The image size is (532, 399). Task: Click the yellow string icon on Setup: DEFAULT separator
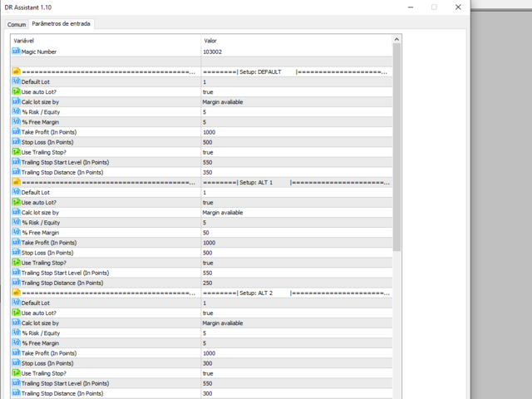pyautogui.click(x=16, y=71)
